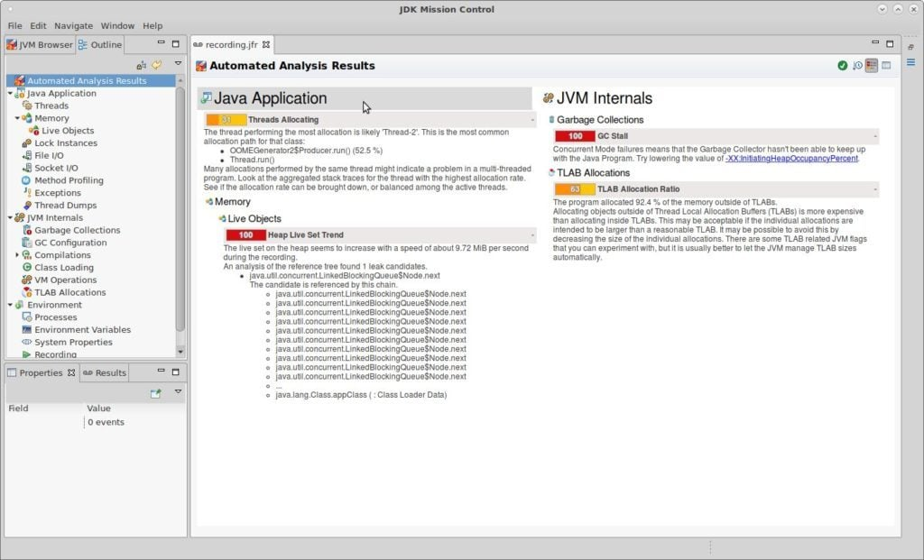Expand the Compilations tree node
This screenshot has width=924, height=560.
17,254
